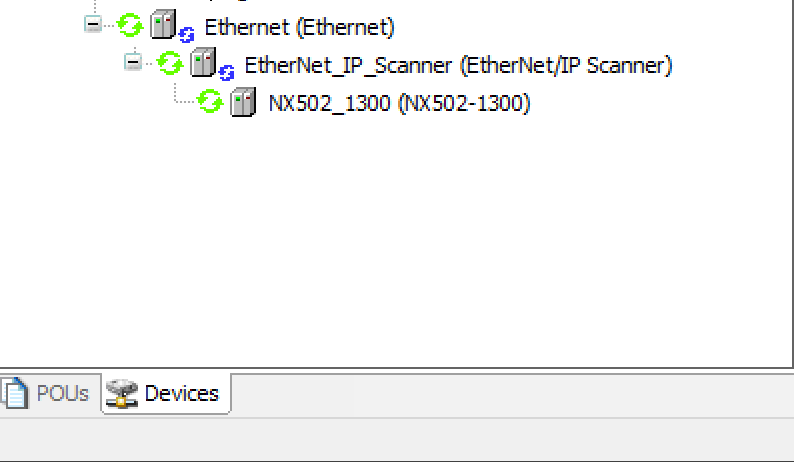The height and width of the screenshot is (462, 794).
Task: Click the green status icon beside EtherNet_IP_Scanner
Action: [x=169, y=63]
